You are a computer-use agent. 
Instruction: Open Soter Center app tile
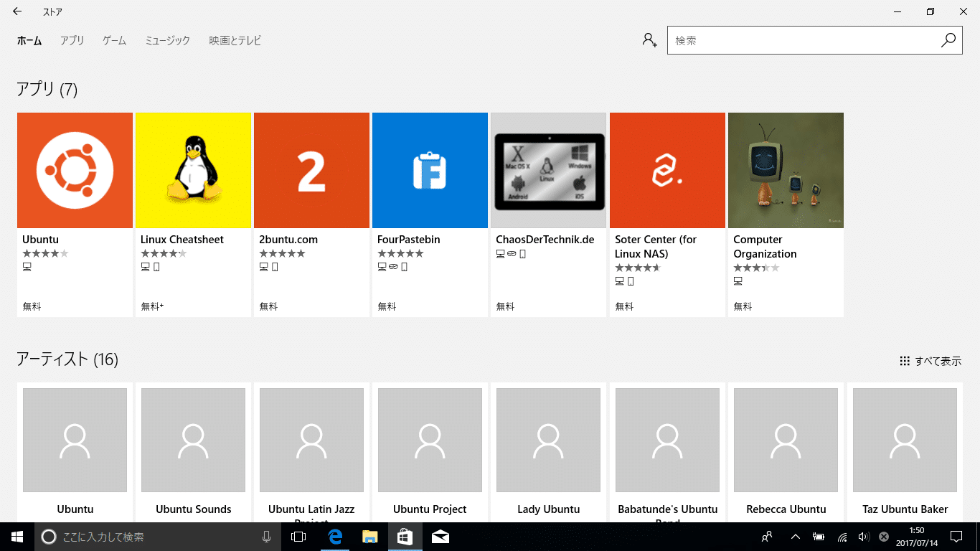point(667,170)
